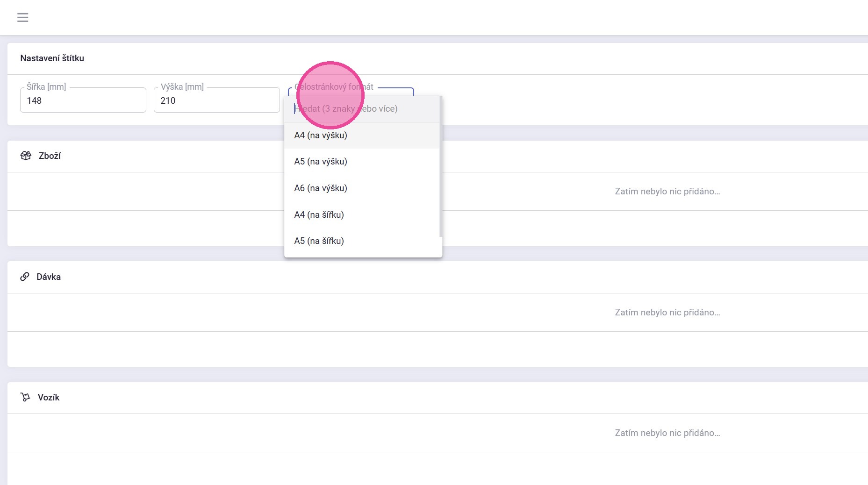The height and width of the screenshot is (485, 868).
Task: Select the A4 (na šířku) option
Action: (x=319, y=215)
